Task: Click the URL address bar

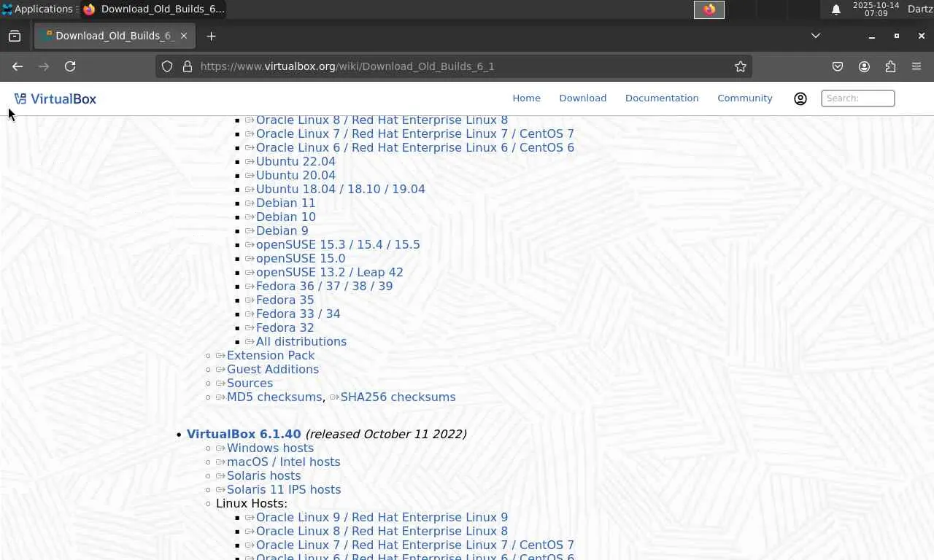Action: [452, 66]
